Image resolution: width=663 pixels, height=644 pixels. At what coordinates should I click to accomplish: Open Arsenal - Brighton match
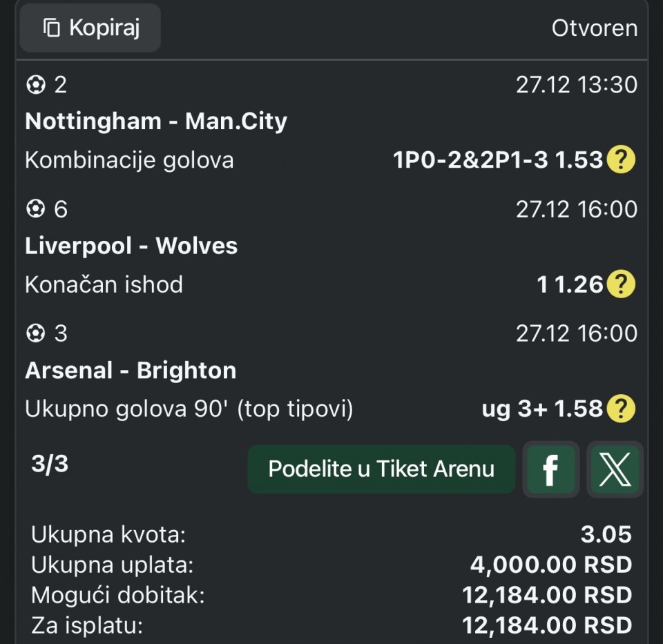click(x=131, y=371)
